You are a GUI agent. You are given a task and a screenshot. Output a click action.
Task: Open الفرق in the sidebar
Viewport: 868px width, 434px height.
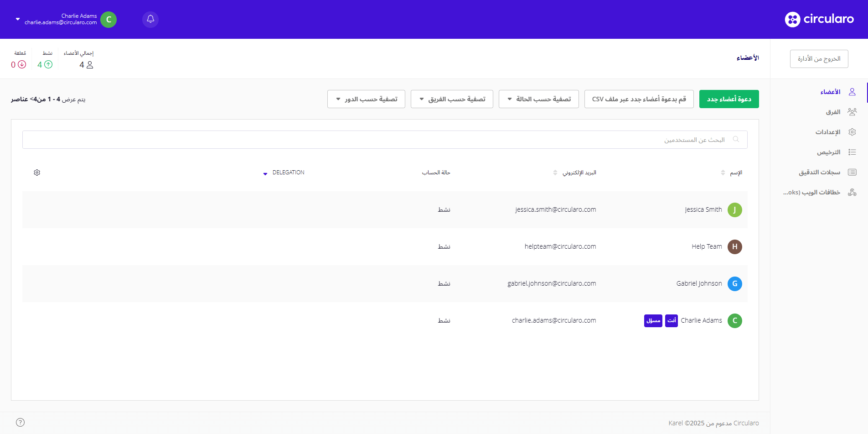pyautogui.click(x=833, y=112)
